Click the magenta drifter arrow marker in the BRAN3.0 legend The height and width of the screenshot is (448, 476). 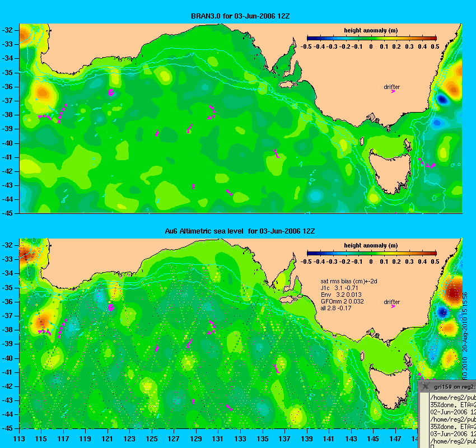coord(393,91)
